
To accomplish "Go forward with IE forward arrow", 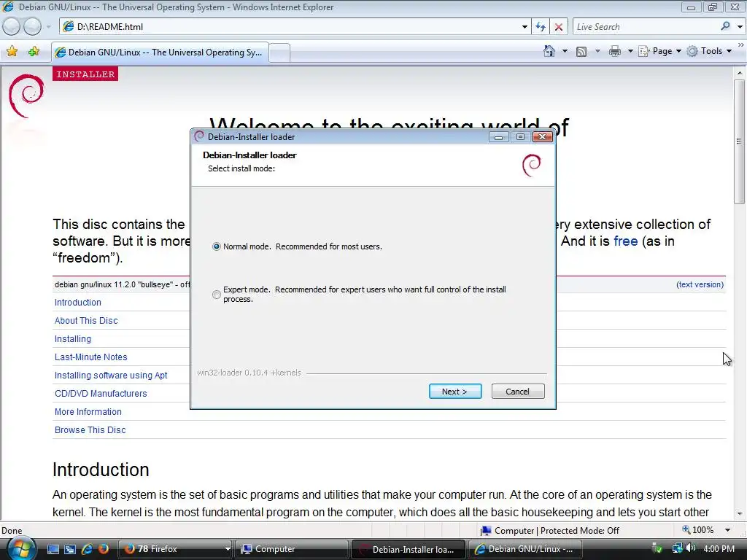I will [32, 27].
